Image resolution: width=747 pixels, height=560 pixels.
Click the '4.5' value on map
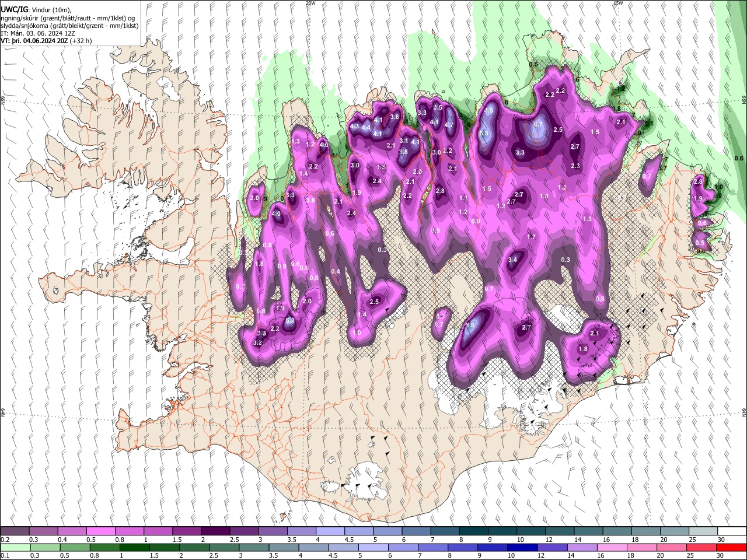click(x=490, y=110)
